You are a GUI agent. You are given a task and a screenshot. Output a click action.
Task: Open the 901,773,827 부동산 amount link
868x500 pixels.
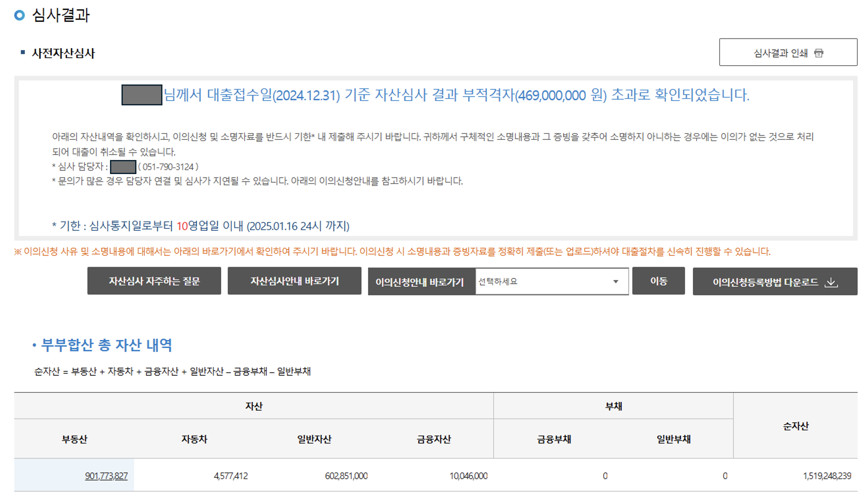click(106, 476)
